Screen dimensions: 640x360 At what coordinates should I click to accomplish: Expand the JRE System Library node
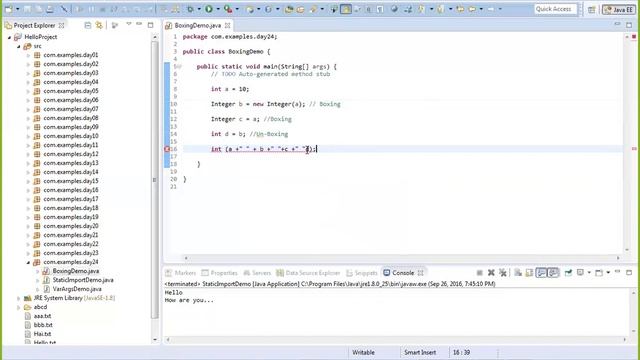click(18, 298)
